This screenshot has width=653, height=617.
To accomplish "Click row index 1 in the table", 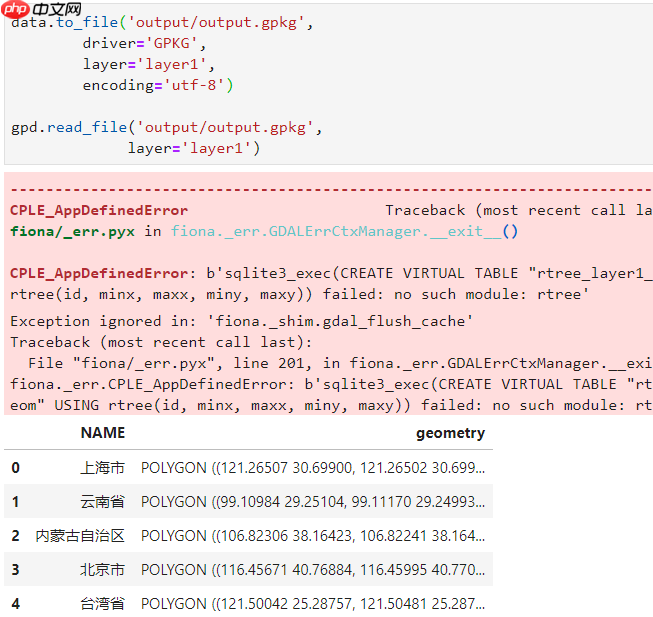I will (15, 502).
